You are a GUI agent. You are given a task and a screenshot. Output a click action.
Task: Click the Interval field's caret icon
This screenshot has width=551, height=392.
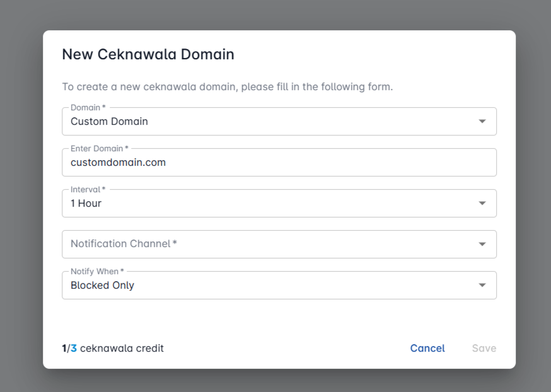point(482,204)
